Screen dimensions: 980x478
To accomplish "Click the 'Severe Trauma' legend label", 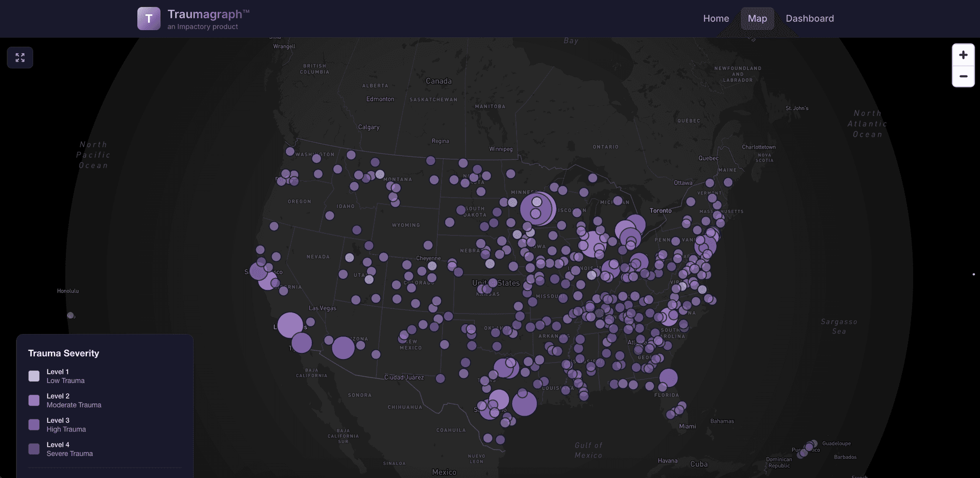I will (70, 453).
